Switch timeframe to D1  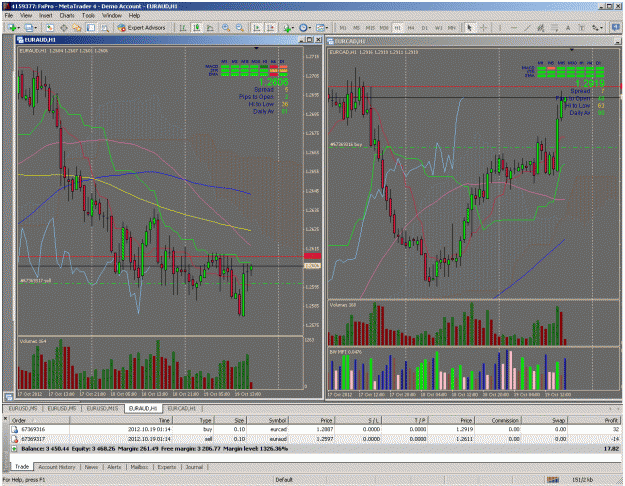coord(425,28)
